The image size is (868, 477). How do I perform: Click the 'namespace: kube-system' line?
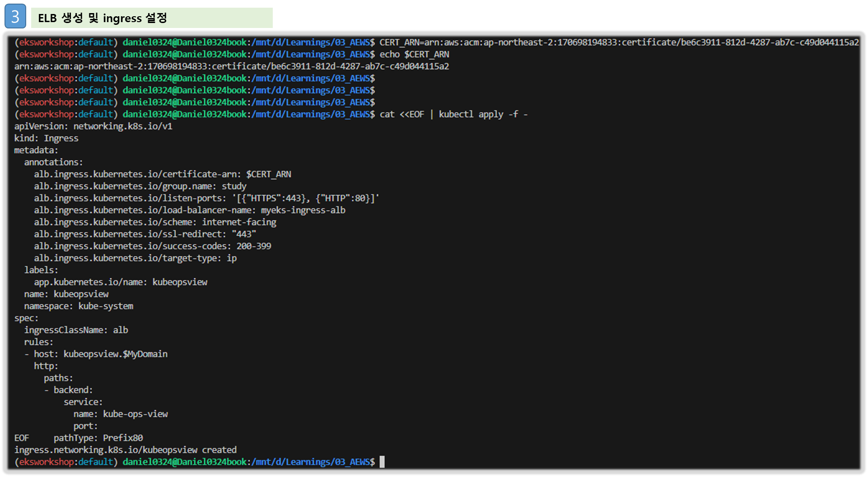79,306
